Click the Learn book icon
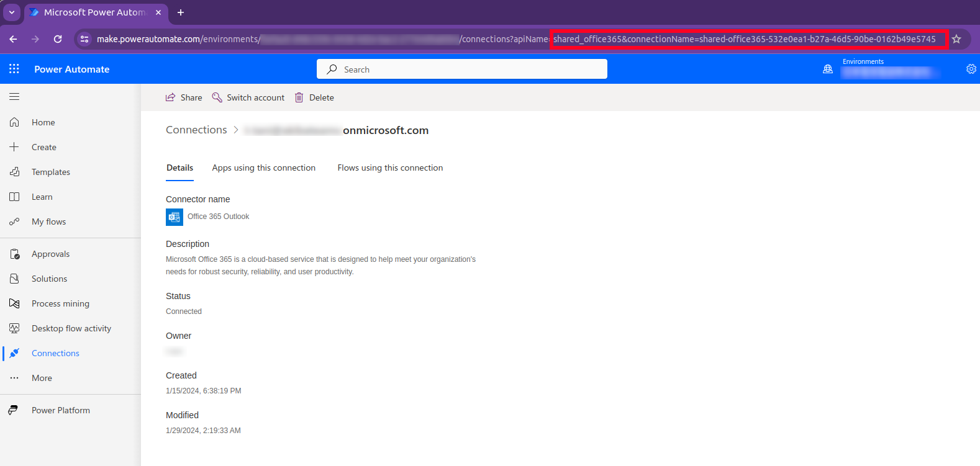The image size is (980, 466). (14, 197)
